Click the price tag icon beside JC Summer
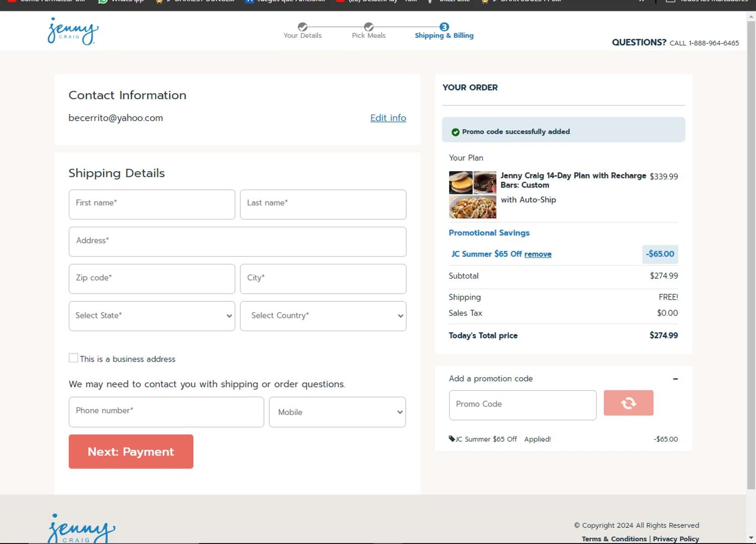This screenshot has height=544, width=756. (x=452, y=439)
